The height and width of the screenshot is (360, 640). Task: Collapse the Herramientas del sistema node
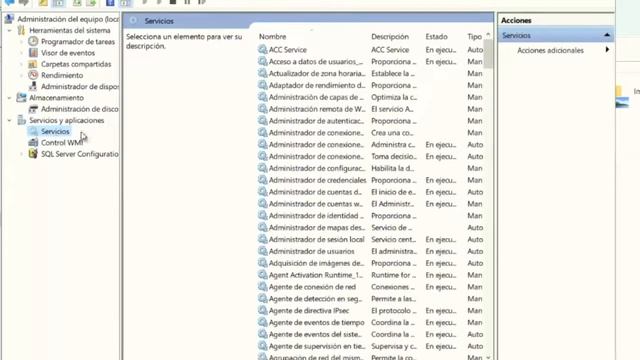click(x=9, y=31)
